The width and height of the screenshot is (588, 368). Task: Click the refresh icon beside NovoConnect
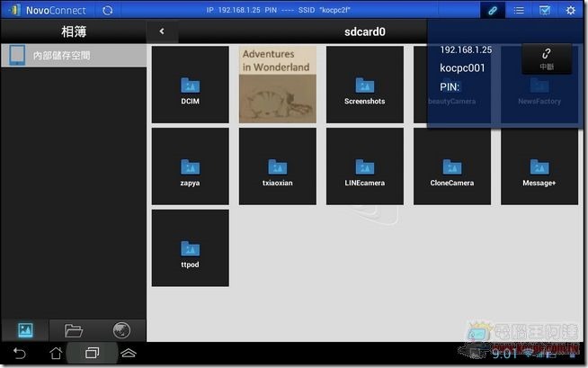pyautogui.click(x=108, y=11)
